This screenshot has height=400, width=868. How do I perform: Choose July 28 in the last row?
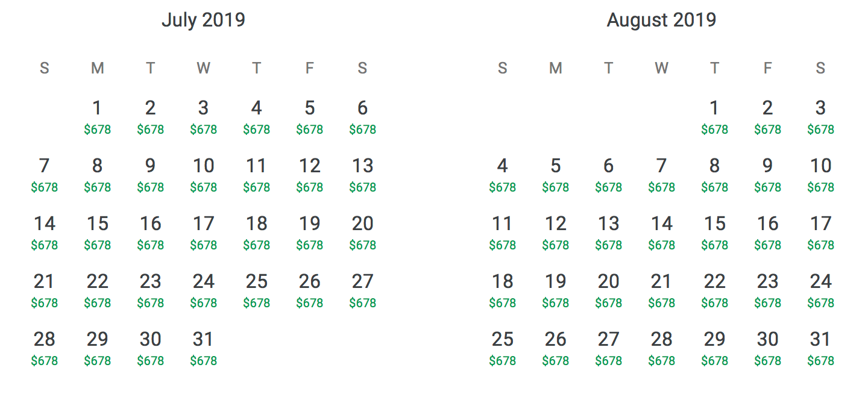(45, 347)
